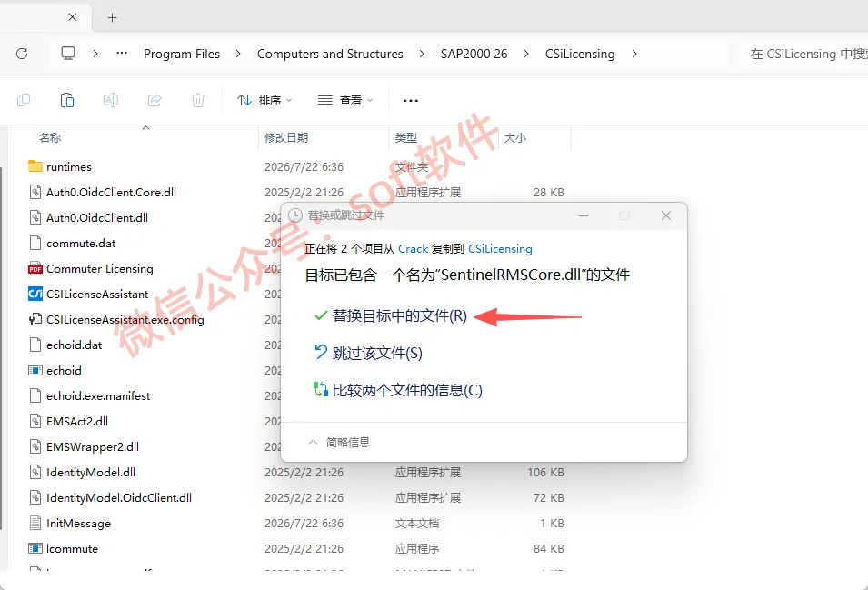Viewport: 868px width, 590px height.
Task: Click the rename icon in the toolbar
Action: tap(111, 100)
